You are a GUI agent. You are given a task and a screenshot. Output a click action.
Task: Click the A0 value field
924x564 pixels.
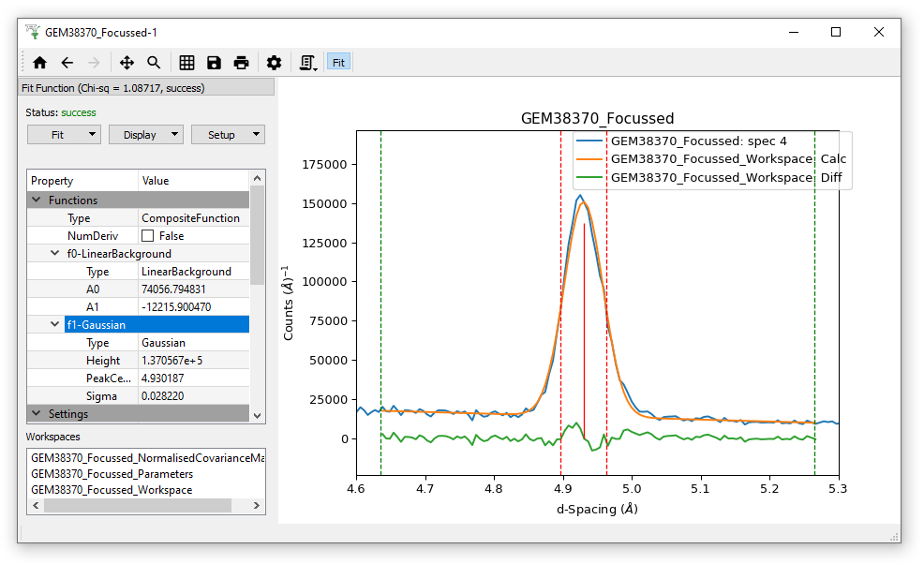click(192, 289)
